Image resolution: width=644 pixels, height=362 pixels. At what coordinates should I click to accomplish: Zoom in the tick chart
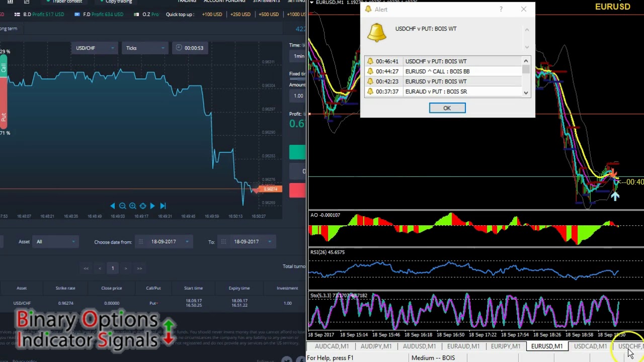[x=132, y=206]
